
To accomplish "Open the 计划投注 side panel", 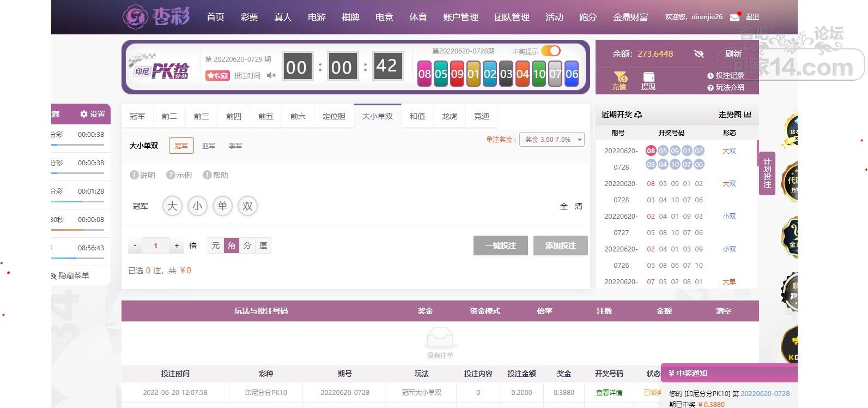I will (x=767, y=173).
